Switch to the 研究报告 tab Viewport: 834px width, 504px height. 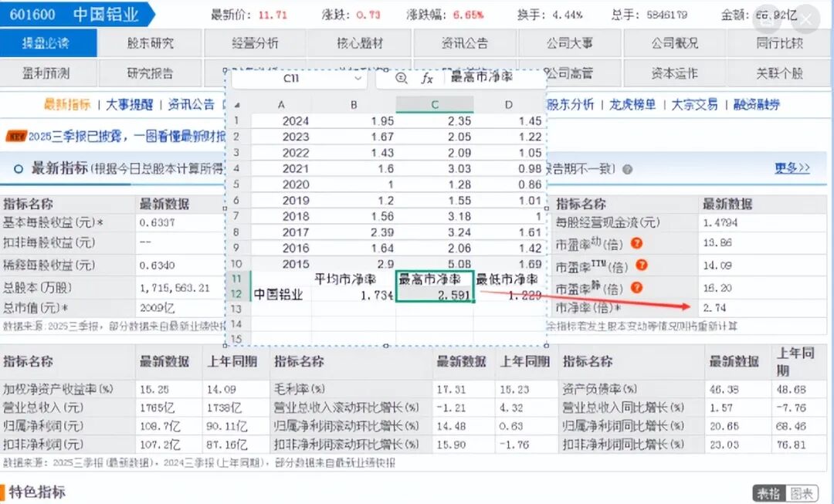pos(150,73)
